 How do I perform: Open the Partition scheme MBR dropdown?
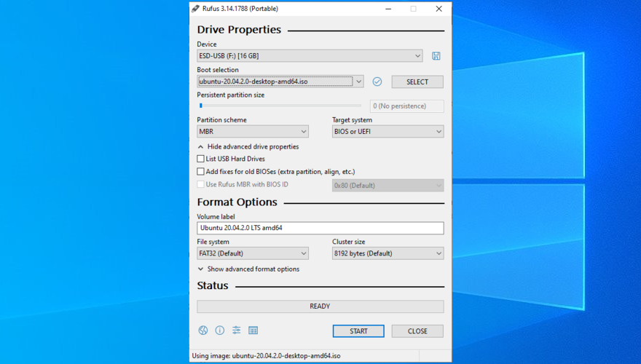point(252,132)
